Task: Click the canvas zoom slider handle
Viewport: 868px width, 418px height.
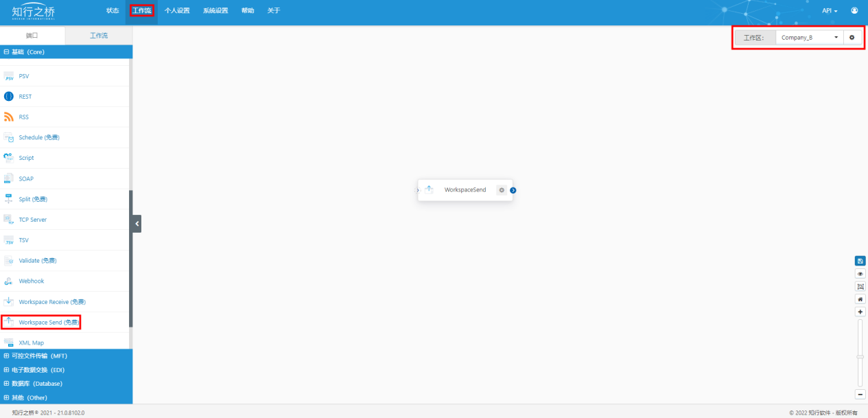Action: (x=860, y=356)
